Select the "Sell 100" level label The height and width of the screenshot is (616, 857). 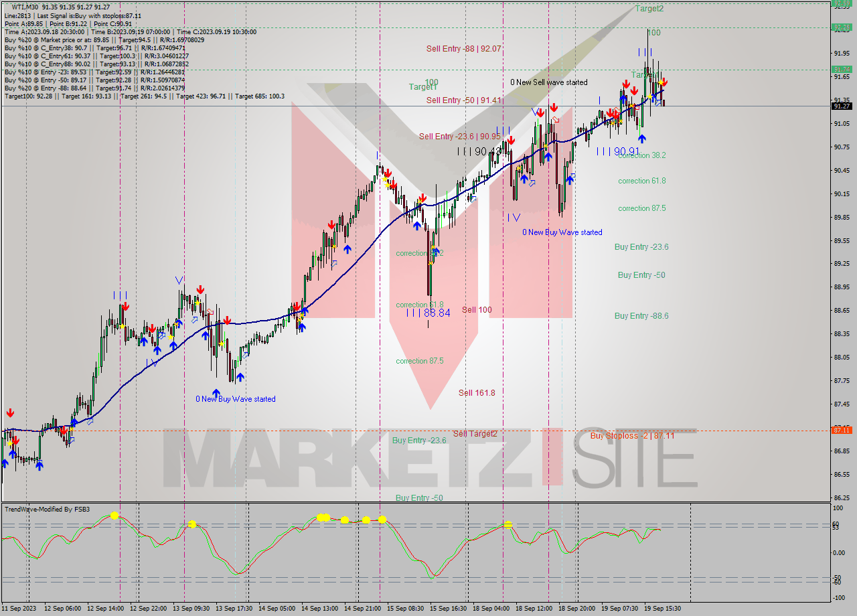click(477, 309)
